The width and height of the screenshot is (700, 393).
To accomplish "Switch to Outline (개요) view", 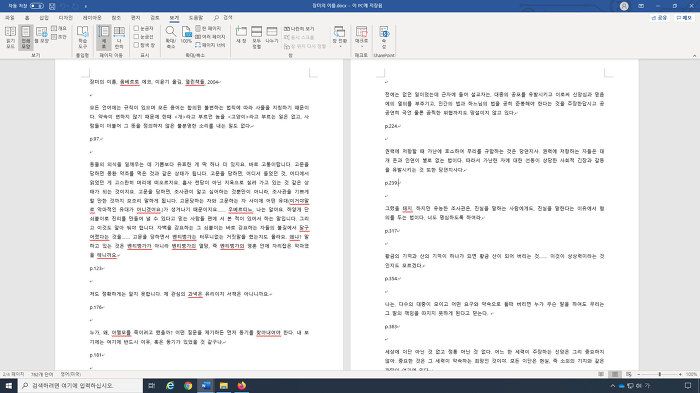I will tap(58, 28).
